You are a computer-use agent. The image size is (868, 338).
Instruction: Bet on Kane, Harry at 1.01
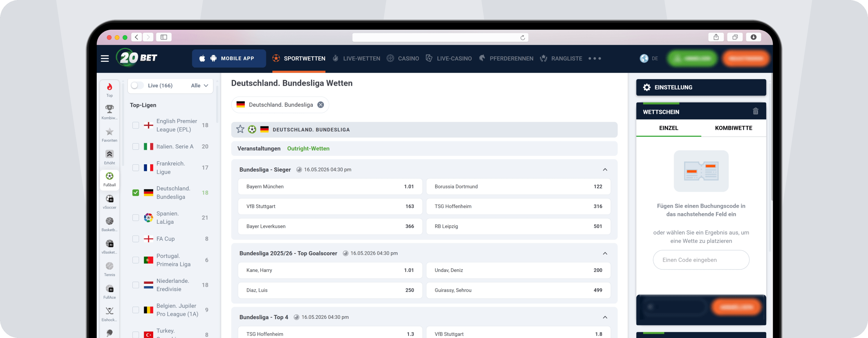click(x=330, y=270)
